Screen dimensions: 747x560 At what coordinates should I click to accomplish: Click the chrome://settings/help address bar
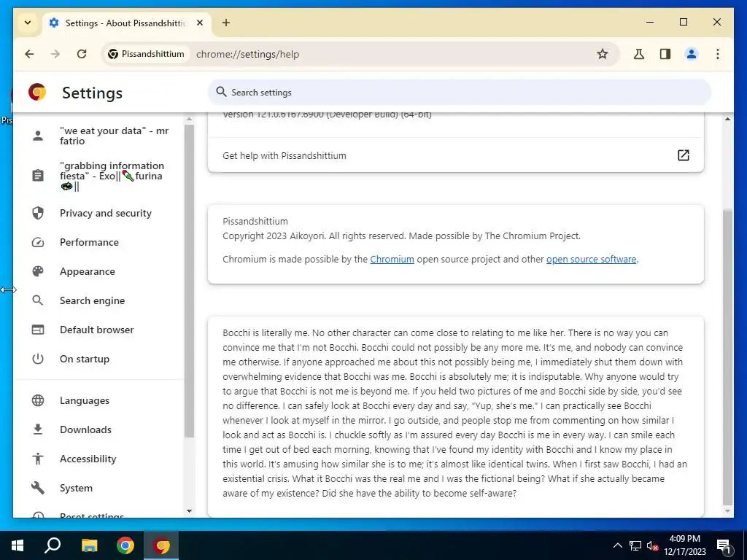click(x=248, y=54)
